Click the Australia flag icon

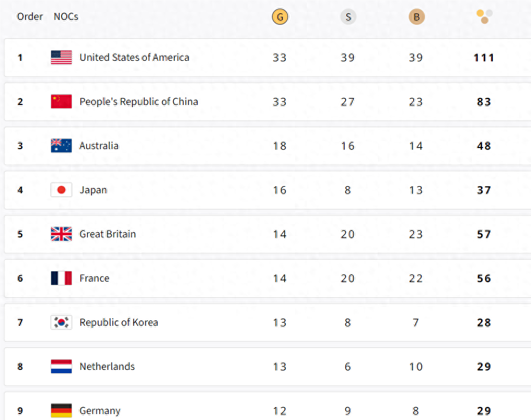[x=61, y=146]
